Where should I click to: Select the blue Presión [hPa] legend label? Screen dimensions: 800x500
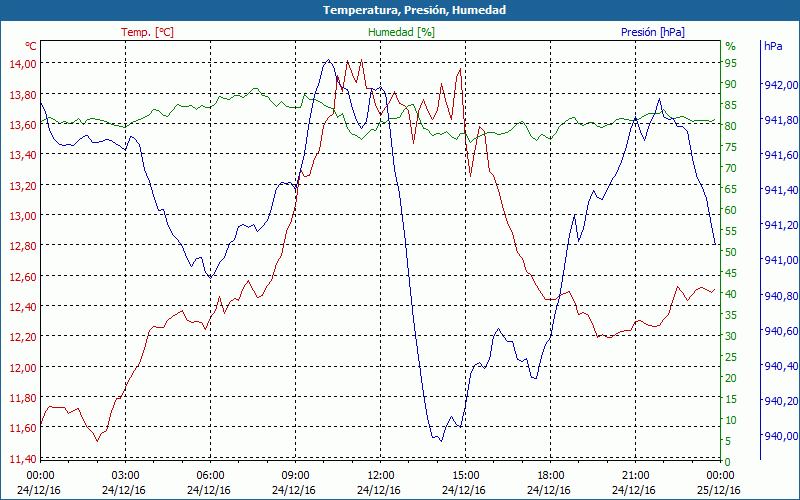coord(653,32)
